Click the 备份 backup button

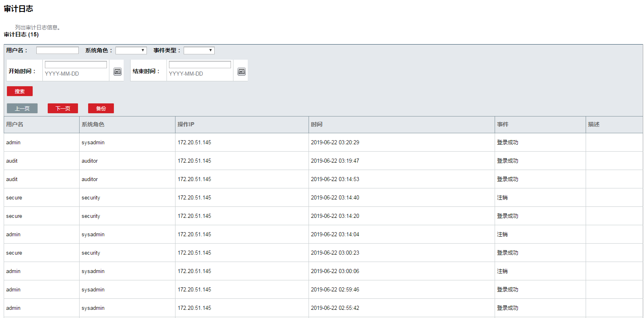click(x=101, y=108)
